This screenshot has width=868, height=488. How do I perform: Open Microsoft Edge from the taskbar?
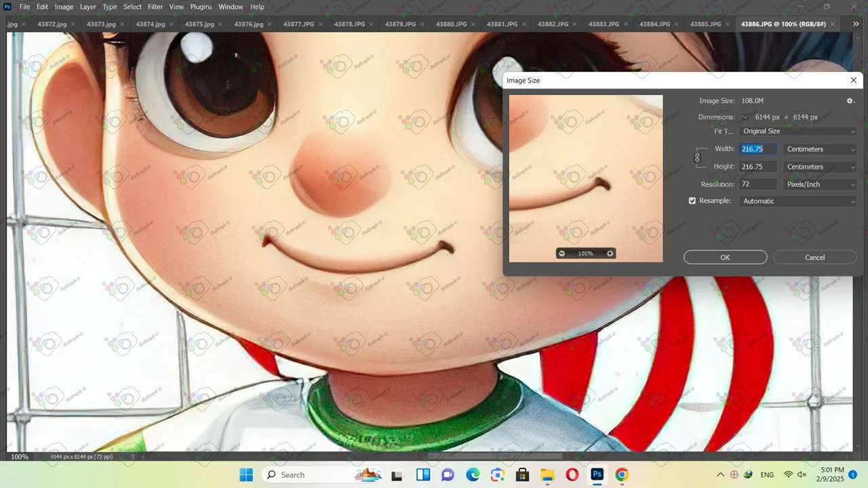(472, 474)
